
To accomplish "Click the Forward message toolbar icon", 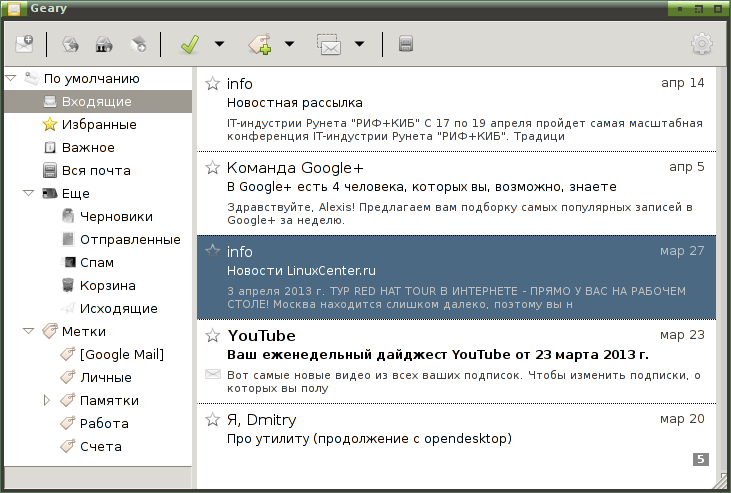I will coord(138,44).
